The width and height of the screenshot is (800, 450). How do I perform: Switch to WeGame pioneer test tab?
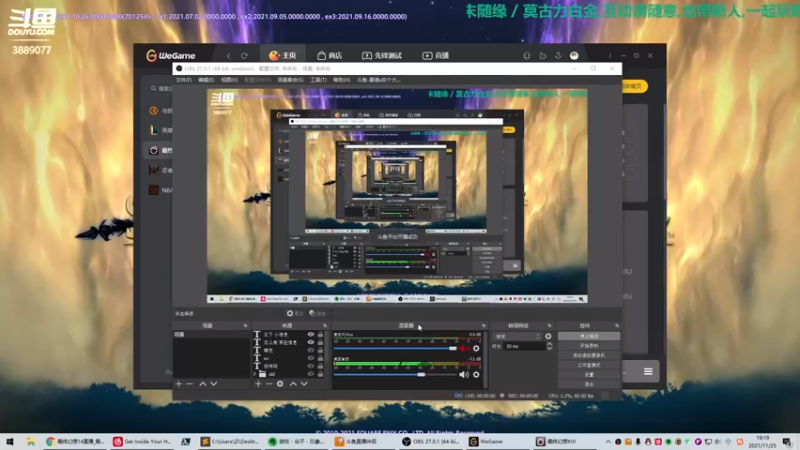382,55
